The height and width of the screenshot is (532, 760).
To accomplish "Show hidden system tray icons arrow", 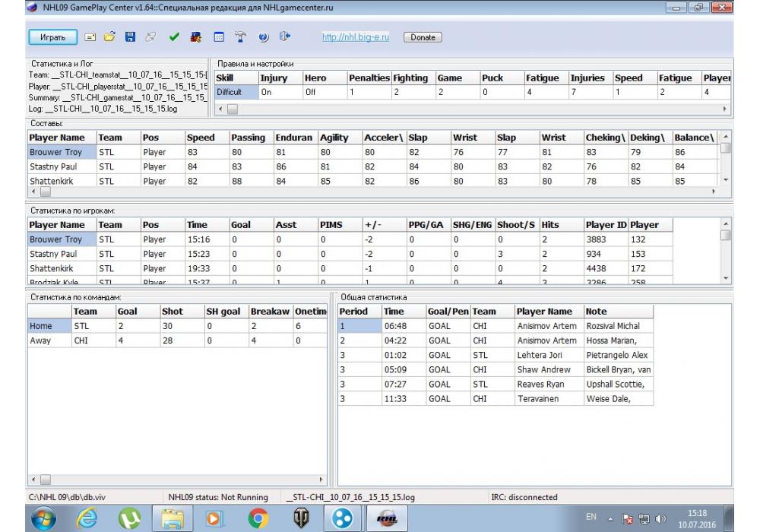I will (x=612, y=518).
